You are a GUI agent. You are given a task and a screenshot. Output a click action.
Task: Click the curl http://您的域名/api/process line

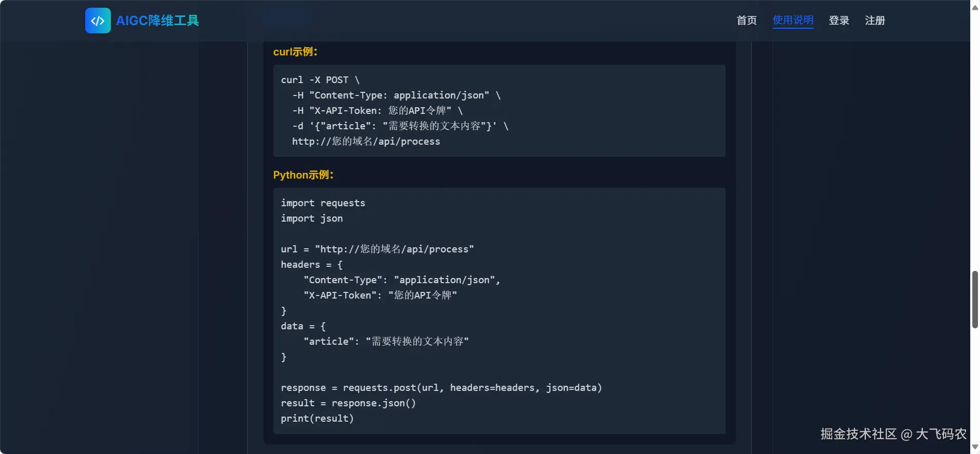[x=366, y=142]
